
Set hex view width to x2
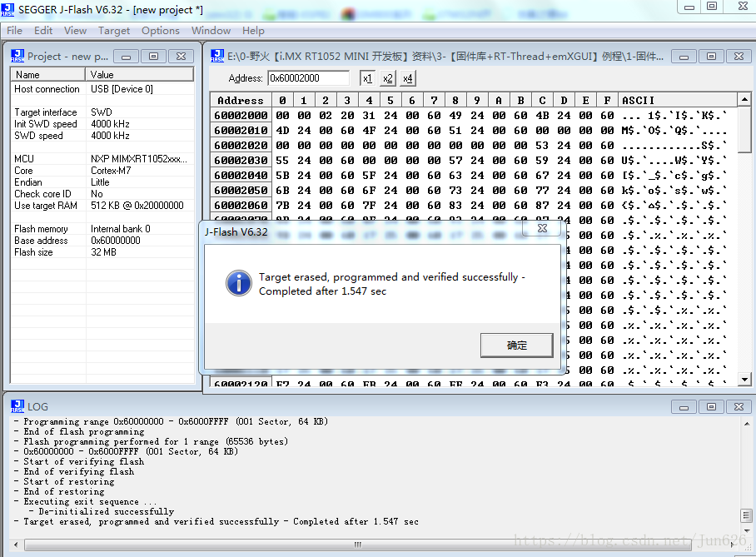point(388,78)
